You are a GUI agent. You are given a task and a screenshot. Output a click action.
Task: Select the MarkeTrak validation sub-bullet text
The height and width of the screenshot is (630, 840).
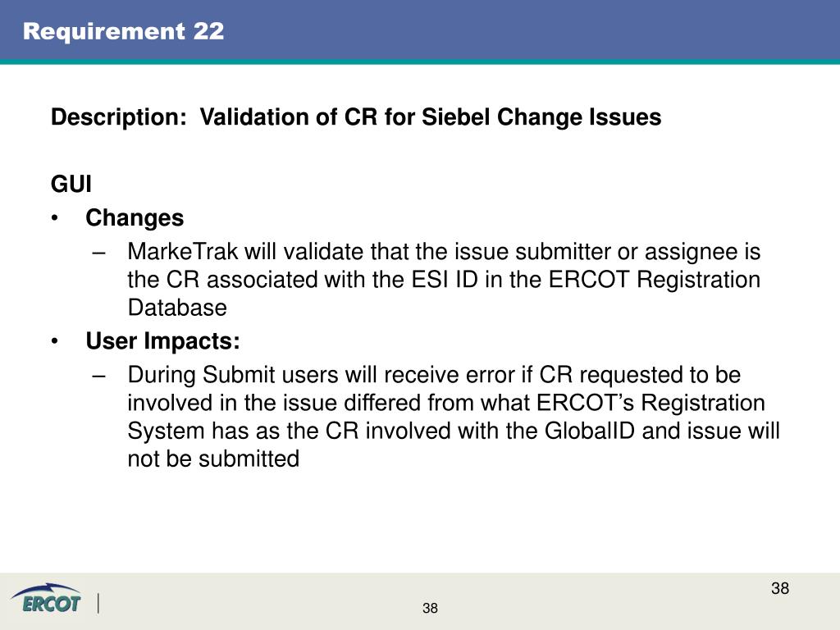click(444, 280)
